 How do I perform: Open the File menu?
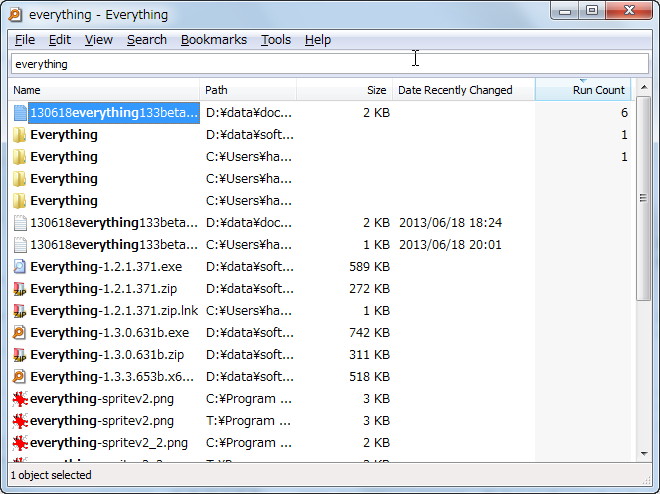coord(25,40)
